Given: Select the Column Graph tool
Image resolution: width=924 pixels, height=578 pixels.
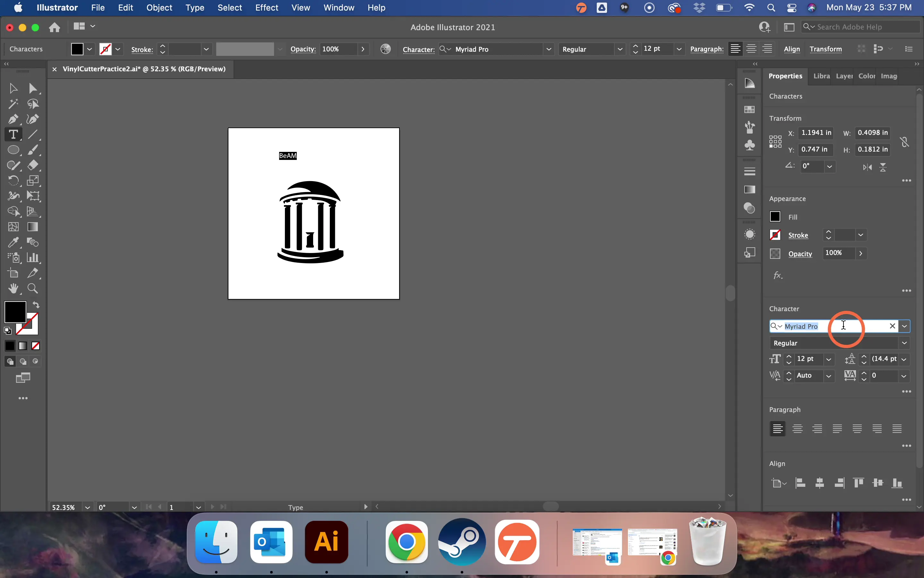Looking at the screenshot, I should point(33,258).
